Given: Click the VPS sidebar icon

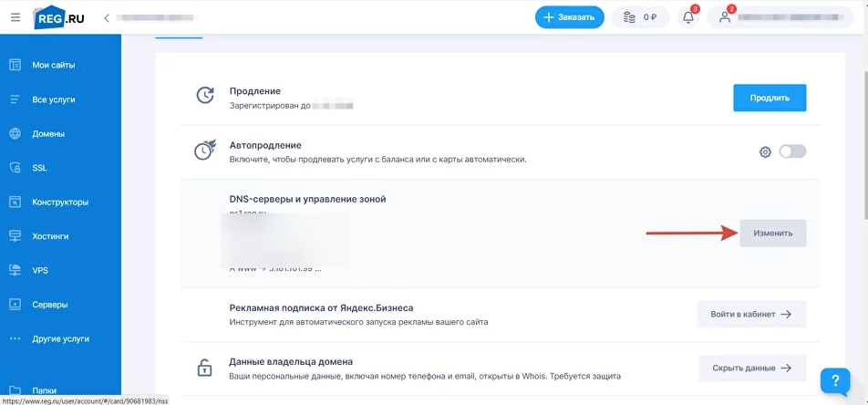Looking at the screenshot, I should pyautogui.click(x=15, y=270).
